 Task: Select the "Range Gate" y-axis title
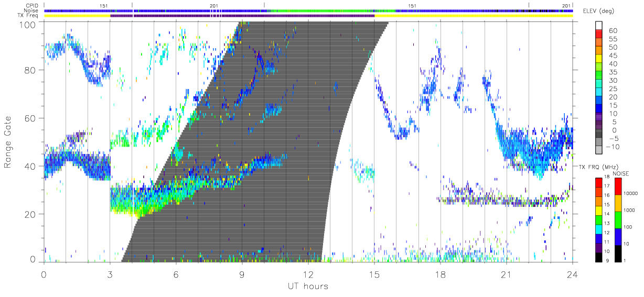(x=8, y=142)
